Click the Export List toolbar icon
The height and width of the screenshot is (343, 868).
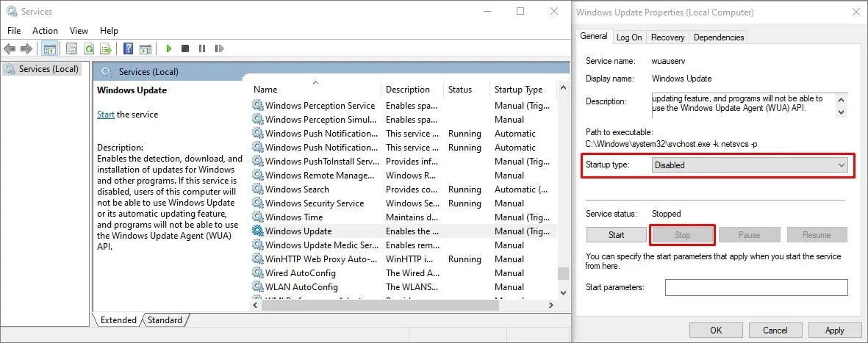pos(106,48)
